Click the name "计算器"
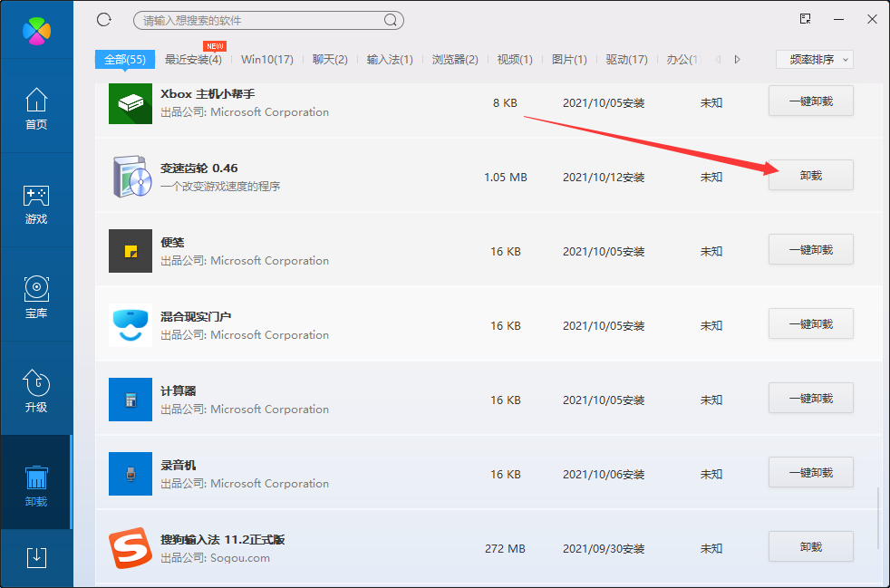This screenshot has width=890, height=588. click(x=179, y=391)
